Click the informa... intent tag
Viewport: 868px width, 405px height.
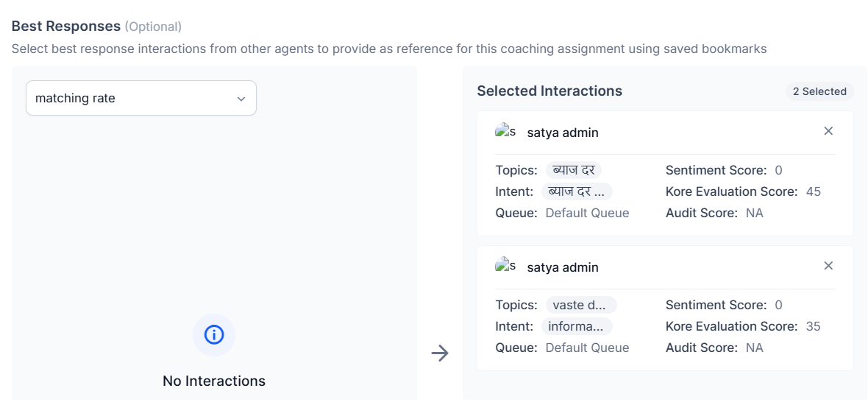coord(577,326)
